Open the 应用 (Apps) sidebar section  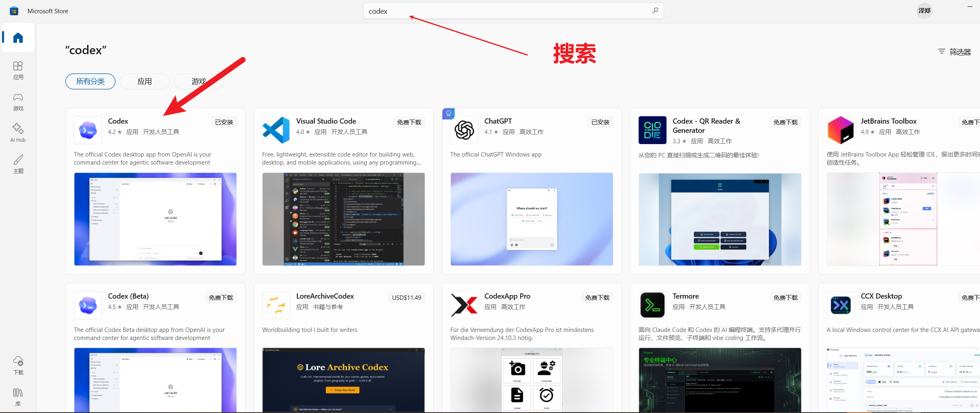click(x=18, y=70)
